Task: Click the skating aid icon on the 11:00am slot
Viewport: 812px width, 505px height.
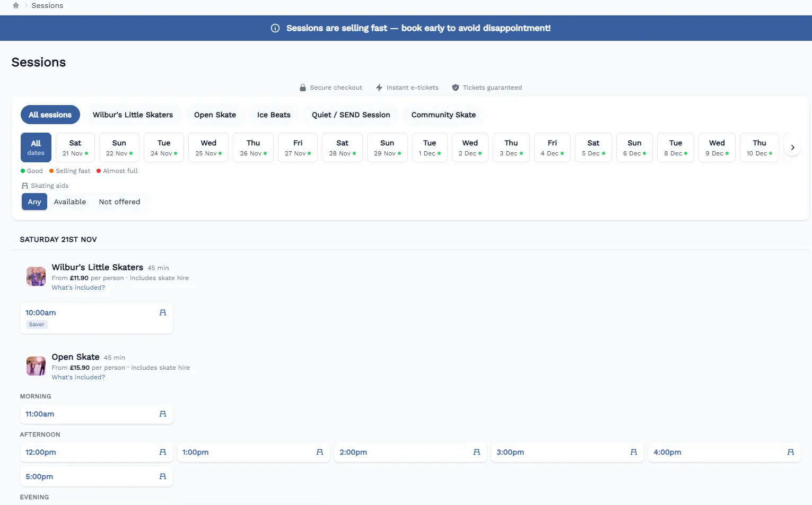Action: coord(163,414)
